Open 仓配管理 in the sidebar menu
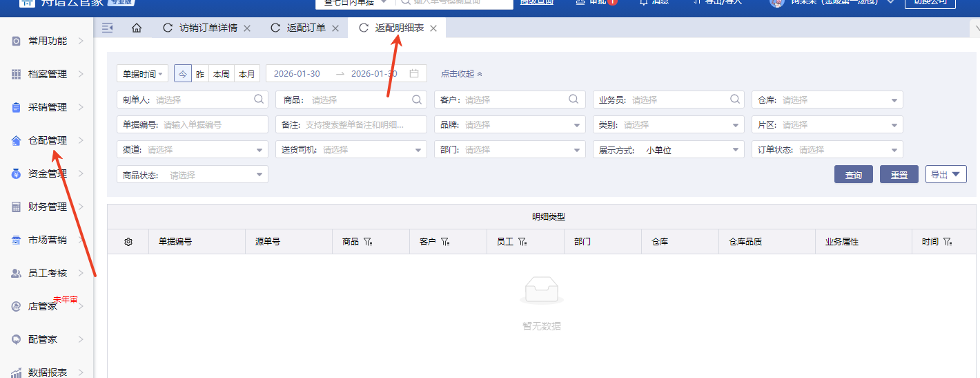This screenshot has height=378, width=980. click(48, 140)
